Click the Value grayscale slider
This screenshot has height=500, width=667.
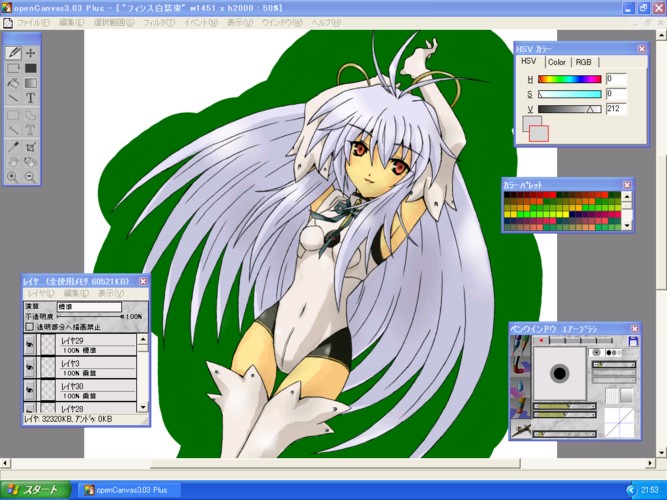pyautogui.click(x=570, y=109)
